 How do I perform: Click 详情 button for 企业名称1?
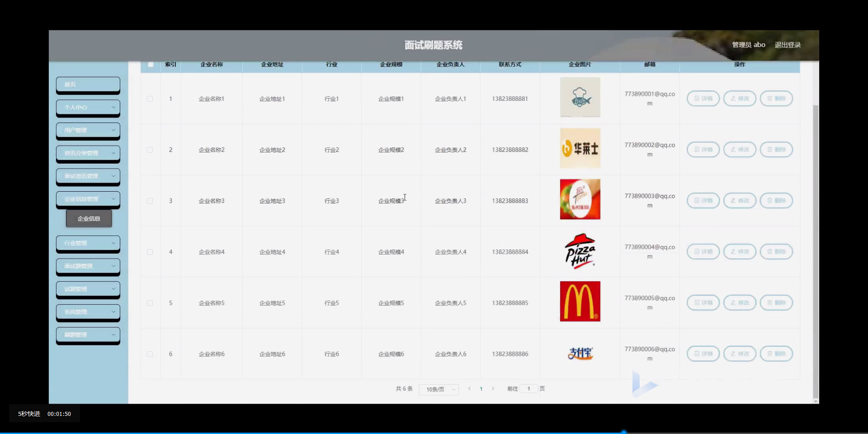tap(703, 99)
